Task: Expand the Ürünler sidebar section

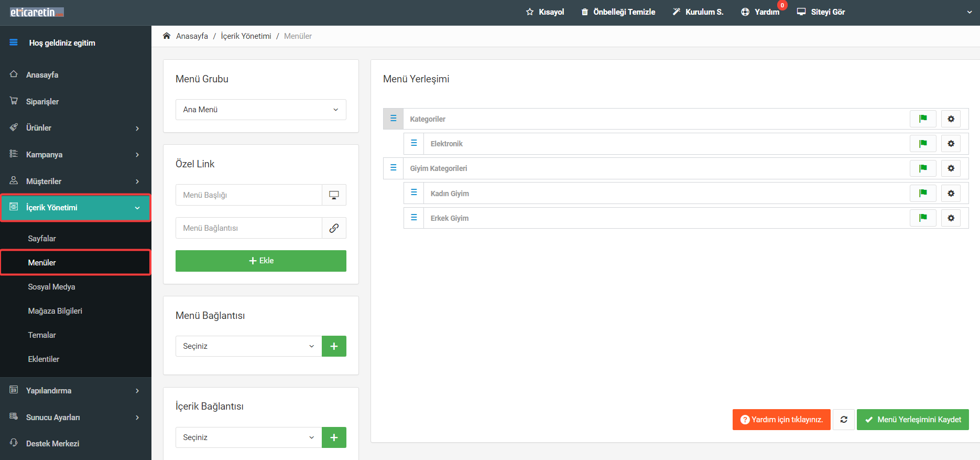Action: [x=75, y=128]
